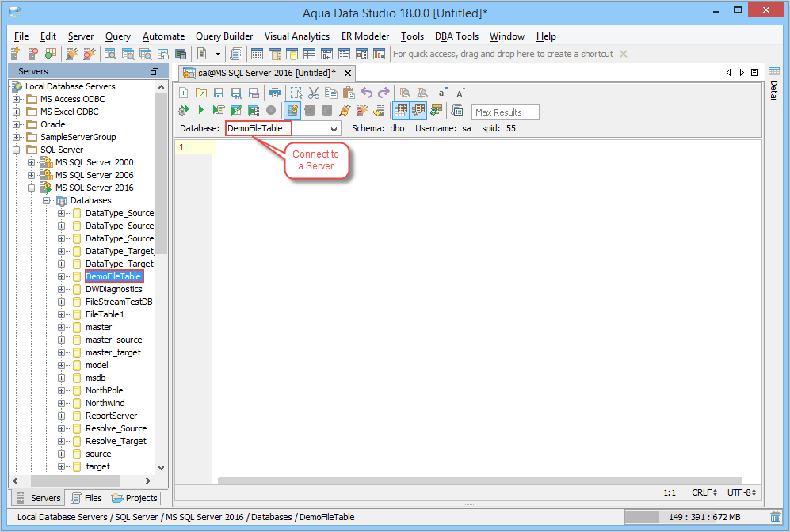Viewport: 790px width, 532px height.
Task: Click the lowercase 'a' convert case icon
Action: pos(442,93)
